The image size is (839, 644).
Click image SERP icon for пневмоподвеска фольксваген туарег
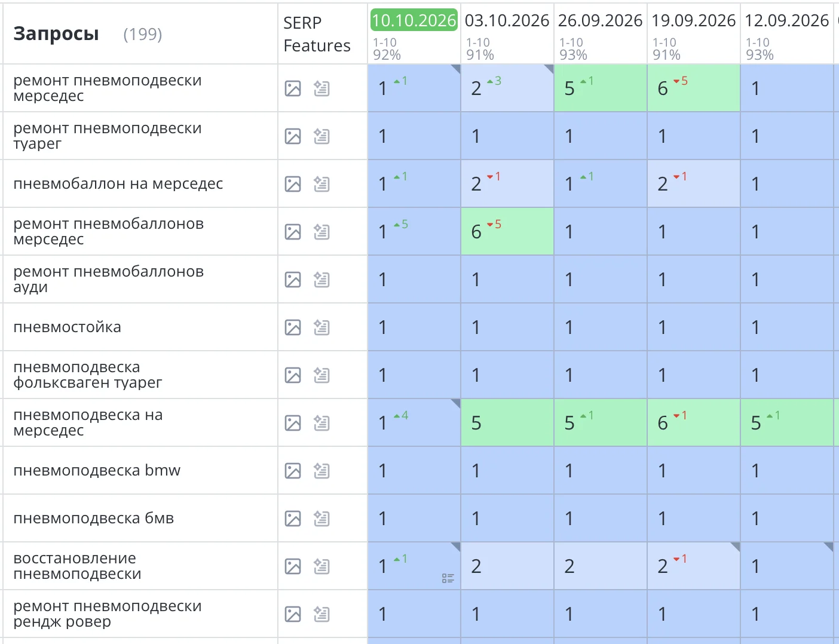pyautogui.click(x=293, y=375)
